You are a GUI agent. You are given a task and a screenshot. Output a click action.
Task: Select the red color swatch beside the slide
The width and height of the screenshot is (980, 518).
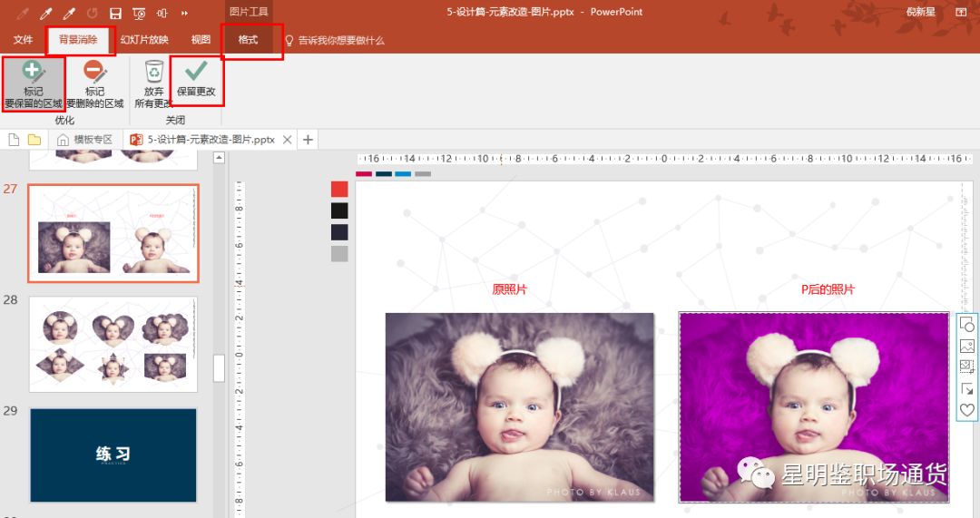pyautogui.click(x=339, y=189)
